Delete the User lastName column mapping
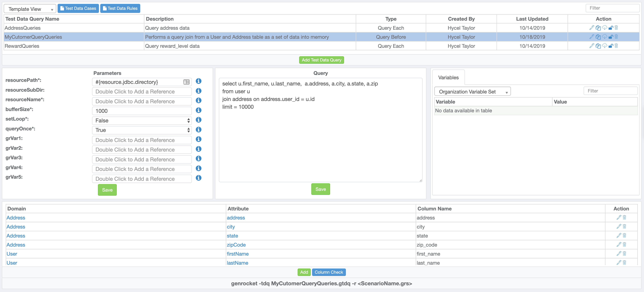Viewport: 644px width, 292px height. tap(624, 263)
